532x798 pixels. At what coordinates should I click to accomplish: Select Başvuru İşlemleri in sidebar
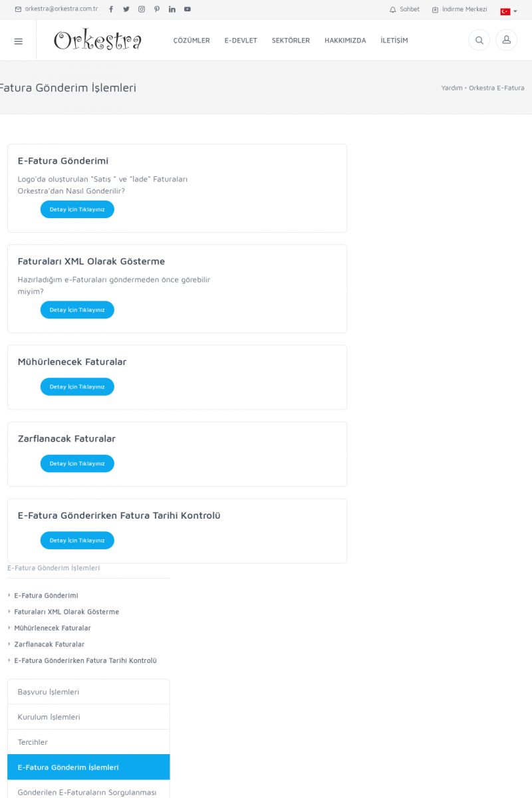click(88, 692)
